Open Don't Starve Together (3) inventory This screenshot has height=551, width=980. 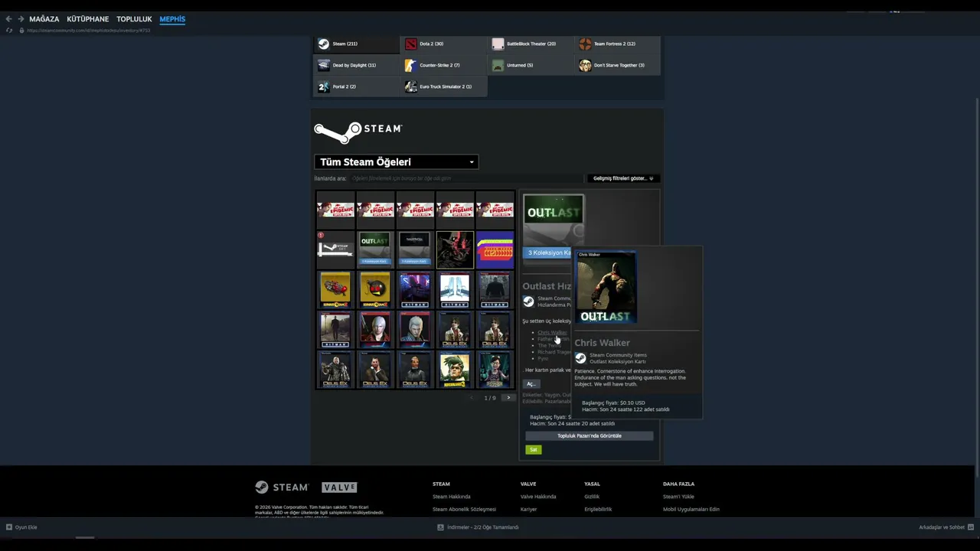pyautogui.click(x=619, y=65)
